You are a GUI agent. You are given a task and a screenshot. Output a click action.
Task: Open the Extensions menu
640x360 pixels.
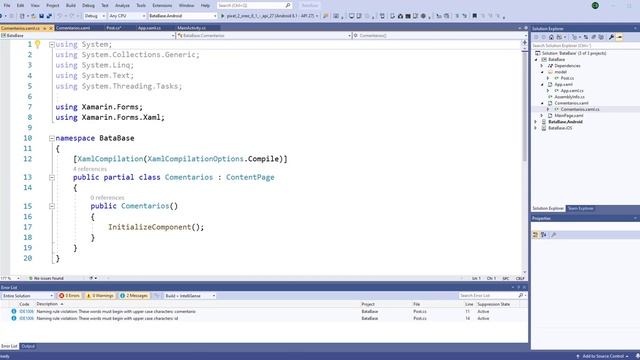pyautogui.click(x=162, y=5)
